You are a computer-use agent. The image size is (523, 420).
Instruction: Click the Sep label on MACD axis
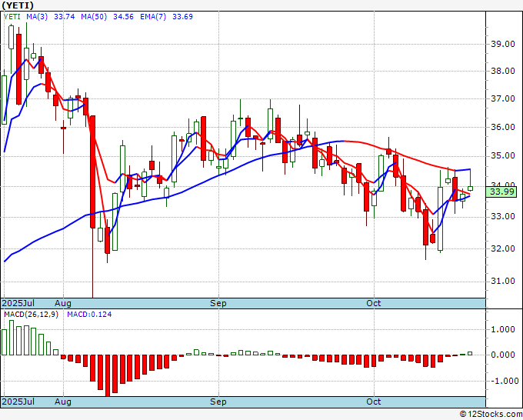tap(218, 402)
